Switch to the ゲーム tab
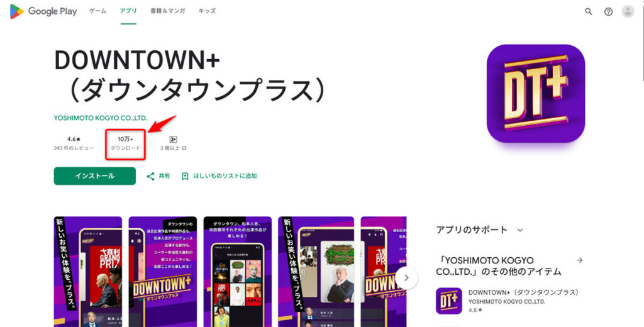Viewport: 644px width, 327px height. [97, 11]
